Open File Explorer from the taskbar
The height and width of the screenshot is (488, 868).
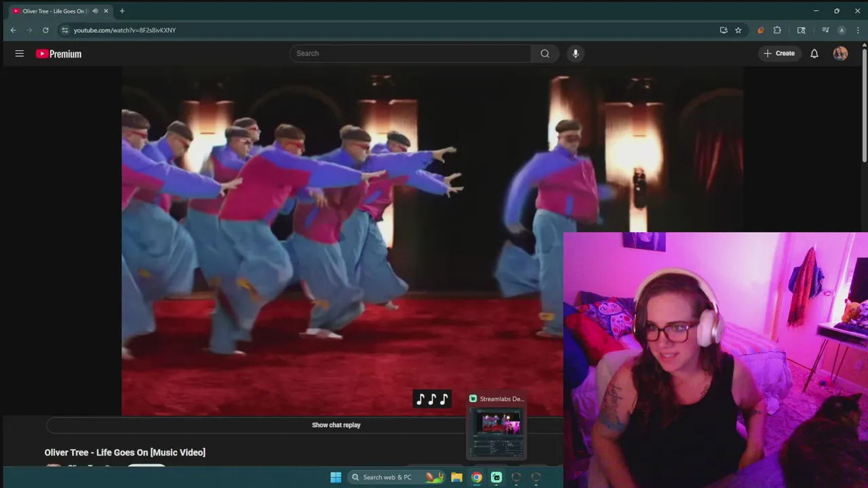[x=456, y=477]
